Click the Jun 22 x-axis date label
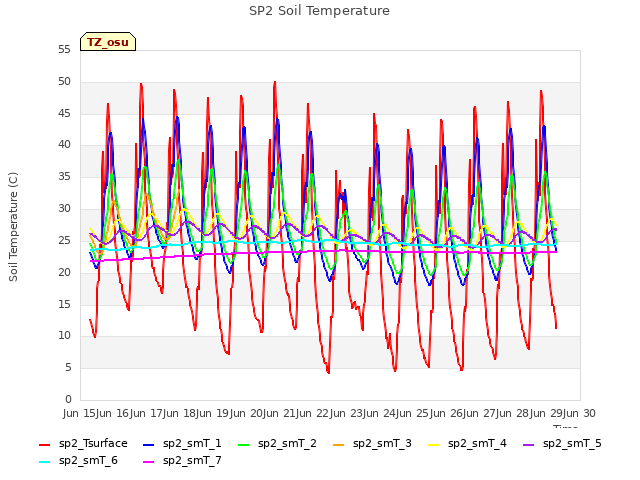640x480 pixels. pyautogui.click(x=313, y=413)
